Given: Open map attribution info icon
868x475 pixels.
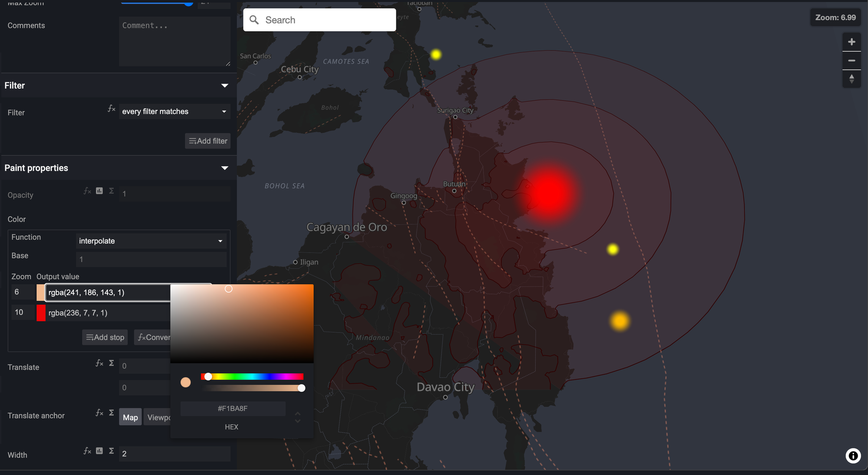Looking at the screenshot, I should [853, 455].
